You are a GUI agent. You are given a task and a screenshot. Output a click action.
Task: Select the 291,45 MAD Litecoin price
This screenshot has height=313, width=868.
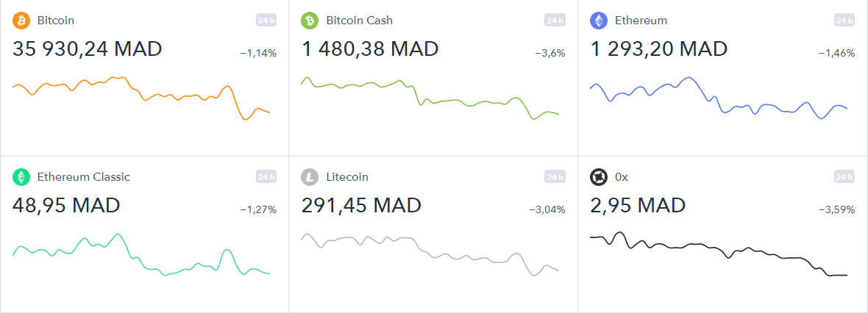click(361, 205)
